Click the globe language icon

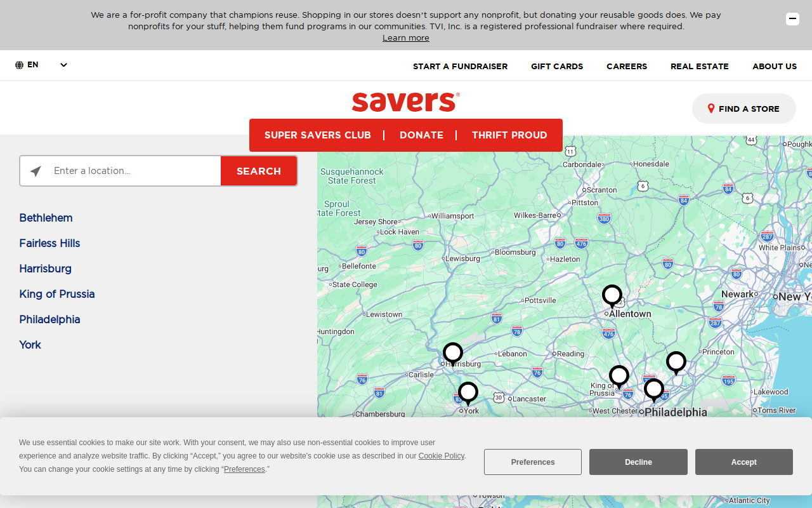pos(20,65)
